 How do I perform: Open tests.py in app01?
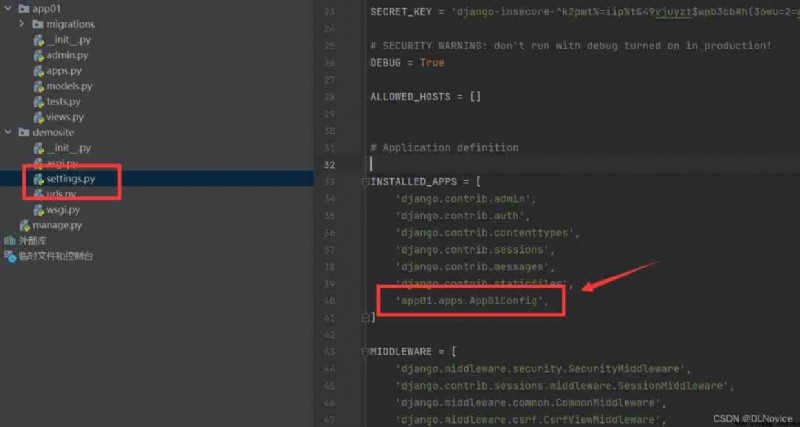64,102
